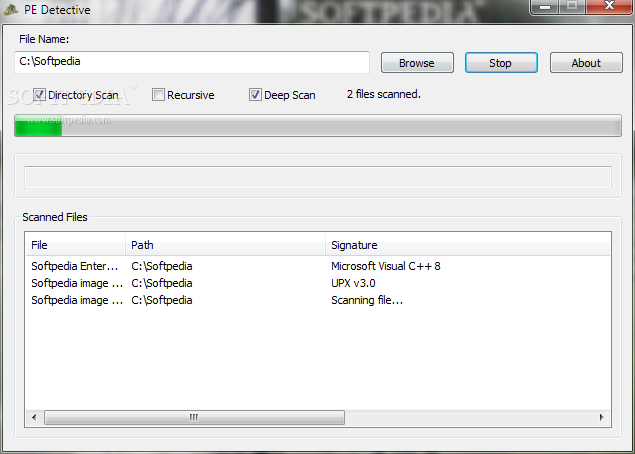The width and height of the screenshot is (635, 454).
Task: Click the empty status text box
Action: 318,177
